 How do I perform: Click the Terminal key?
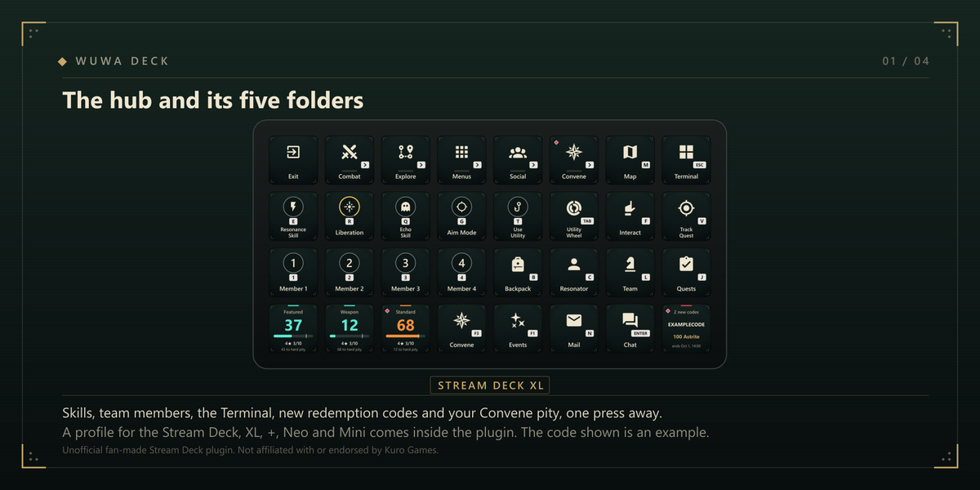pyautogui.click(x=686, y=160)
